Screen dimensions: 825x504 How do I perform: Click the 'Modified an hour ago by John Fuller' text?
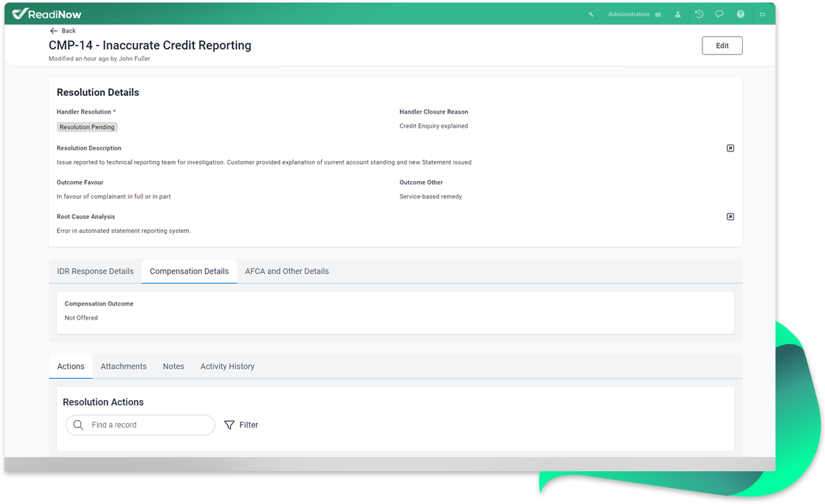click(100, 59)
